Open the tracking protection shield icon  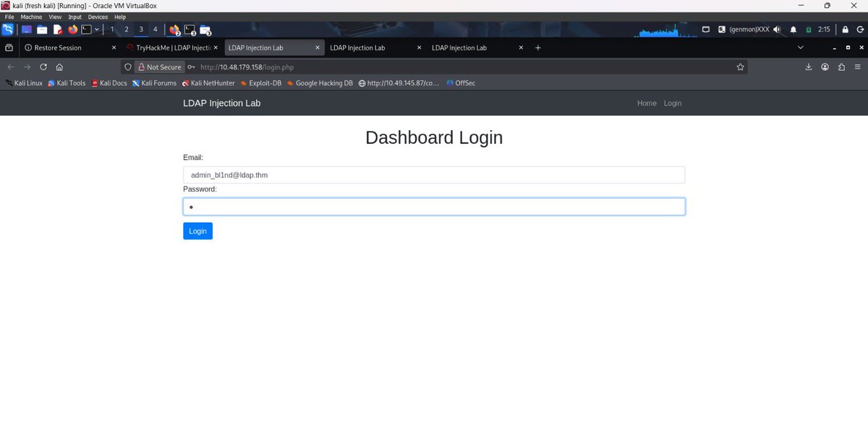(x=127, y=67)
